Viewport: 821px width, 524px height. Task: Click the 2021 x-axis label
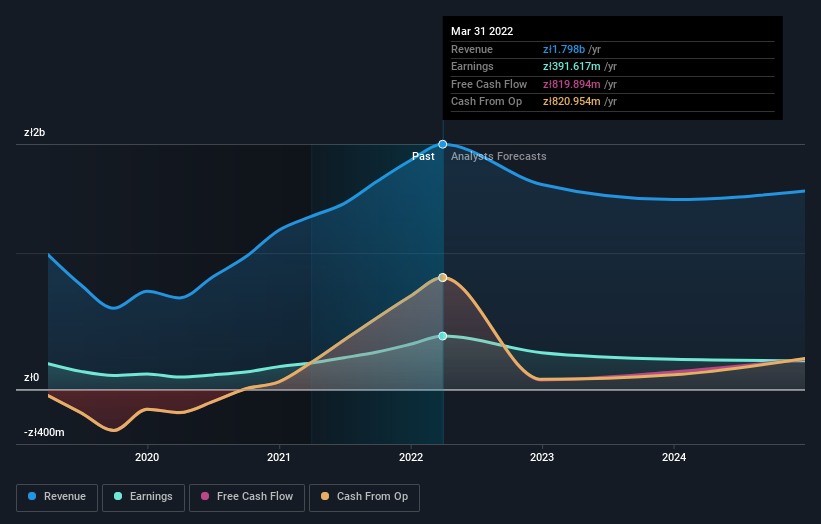[x=279, y=457]
